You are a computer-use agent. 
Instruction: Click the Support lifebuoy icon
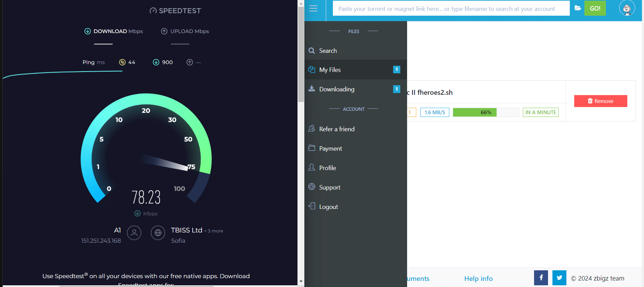[x=311, y=187]
